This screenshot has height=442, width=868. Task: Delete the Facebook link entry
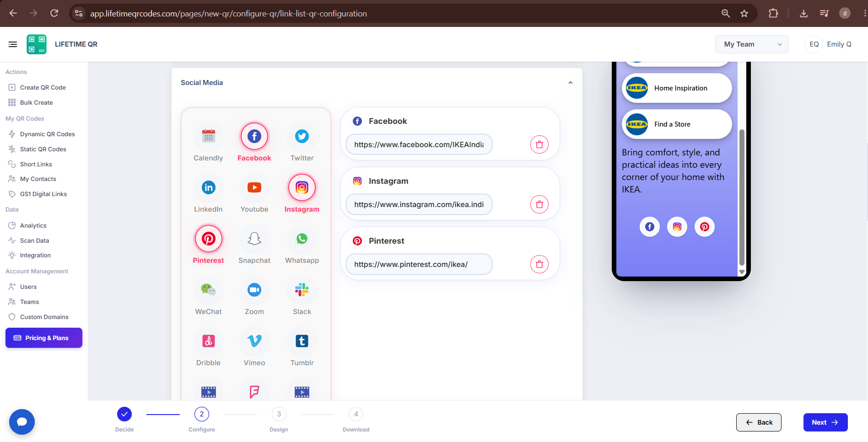(539, 144)
